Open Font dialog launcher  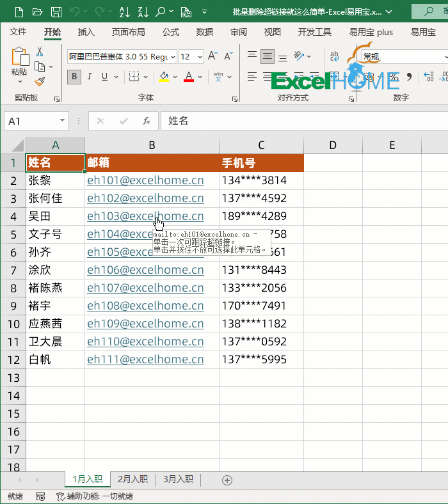click(235, 99)
